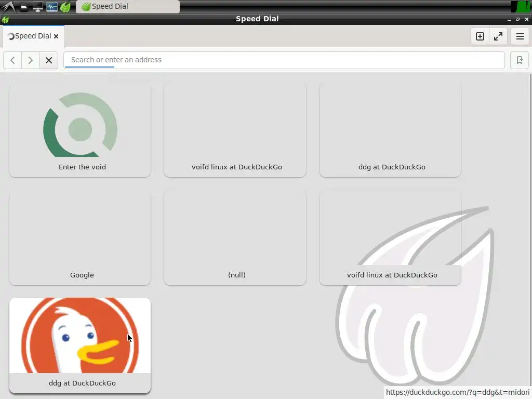The width and height of the screenshot is (532, 399).
Task: Close the Speed Dial tab
Action: click(56, 36)
